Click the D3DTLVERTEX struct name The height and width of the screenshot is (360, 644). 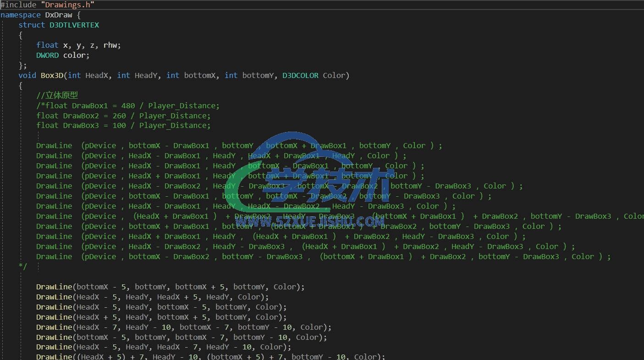tap(74, 25)
